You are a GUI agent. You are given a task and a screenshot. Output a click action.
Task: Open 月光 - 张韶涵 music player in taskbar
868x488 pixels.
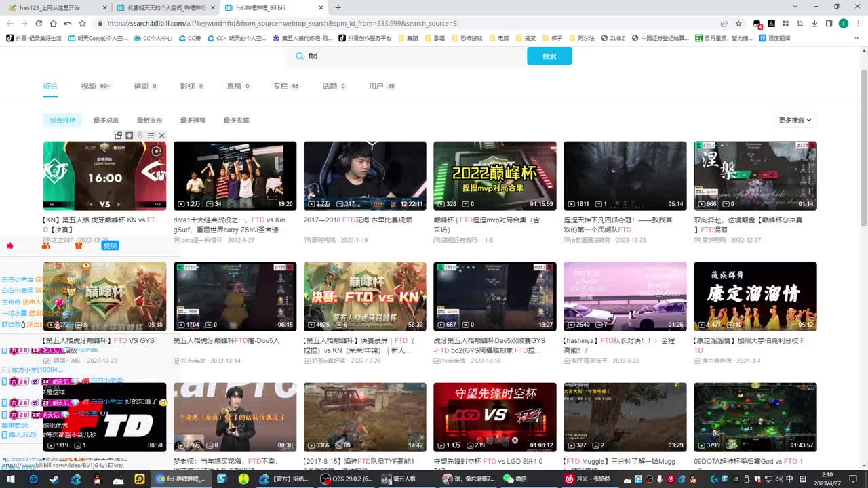(x=589, y=479)
